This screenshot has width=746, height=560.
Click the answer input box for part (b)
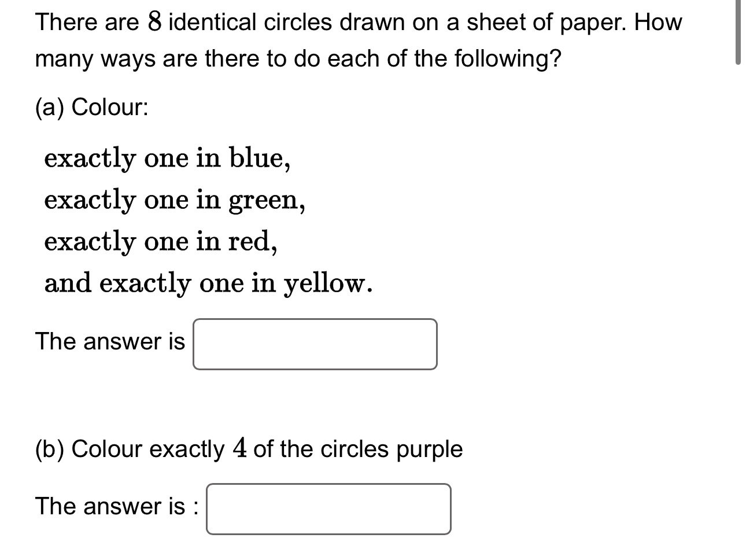[x=328, y=509]
